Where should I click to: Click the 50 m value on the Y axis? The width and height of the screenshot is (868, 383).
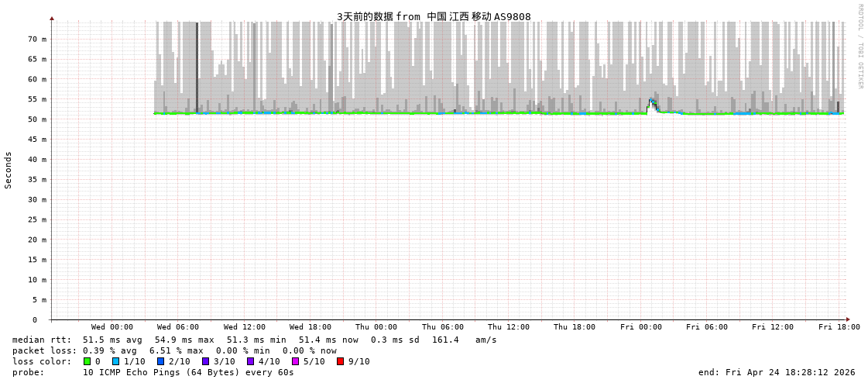coord(37,119)
